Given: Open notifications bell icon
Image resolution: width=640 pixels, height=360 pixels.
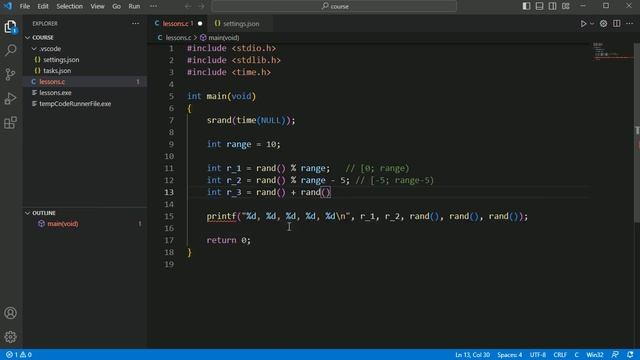Looking at the screenshot, I should pos(630,355).
